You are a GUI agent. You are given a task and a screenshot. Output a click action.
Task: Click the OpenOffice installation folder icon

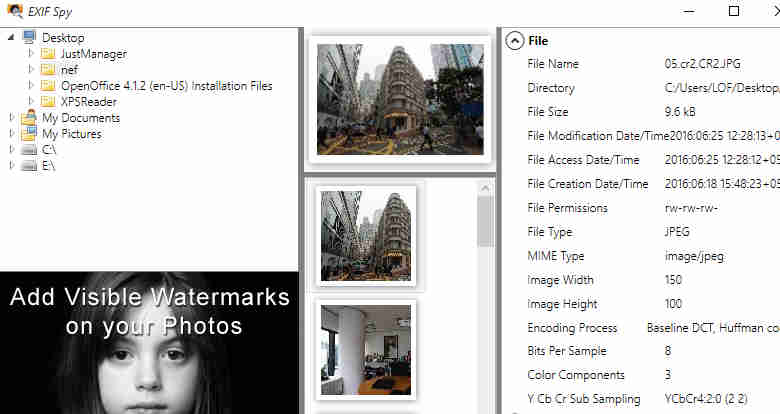click(x=48, y=85)
